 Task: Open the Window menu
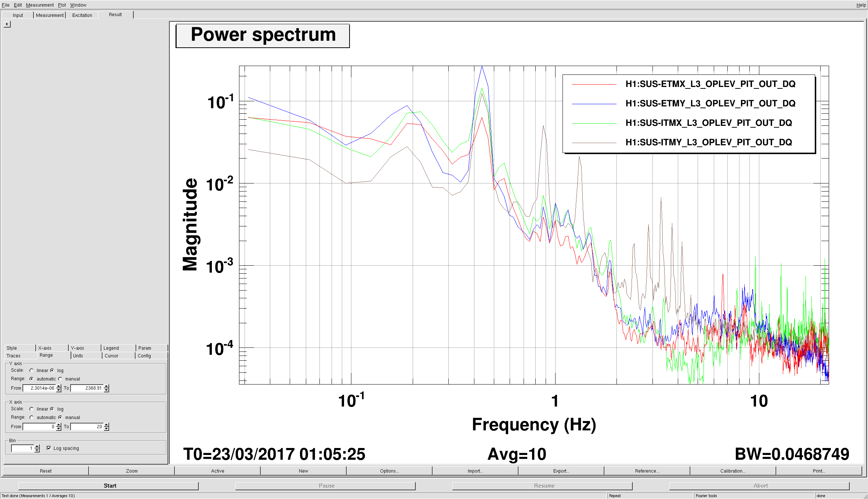pos(78,5)
